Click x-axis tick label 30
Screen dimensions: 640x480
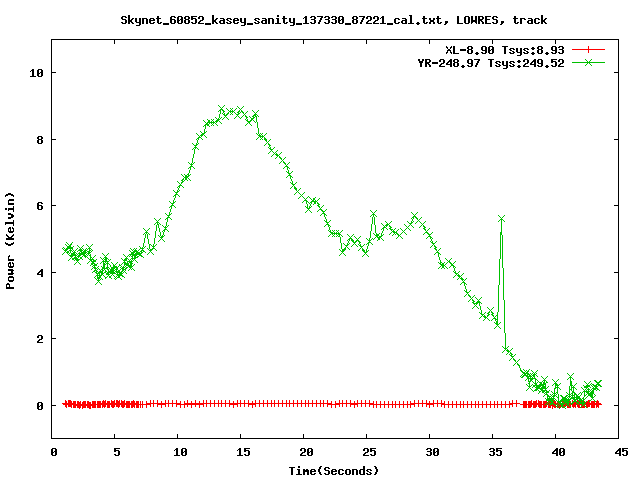[x=432, y=452]
